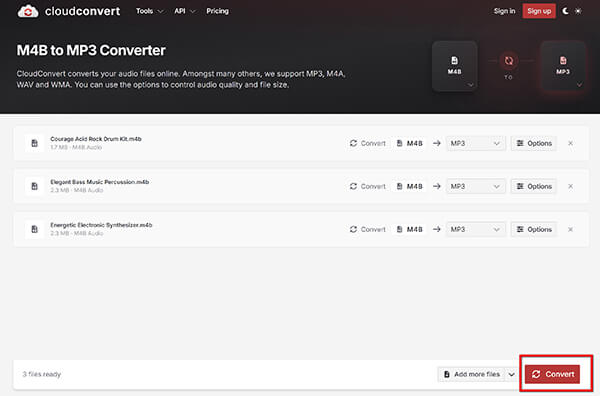This screenshot has height=396, width=600.
Task: Click filename Energetic Electronic Synthesizer.m4b
Action: tap(101, 225)
